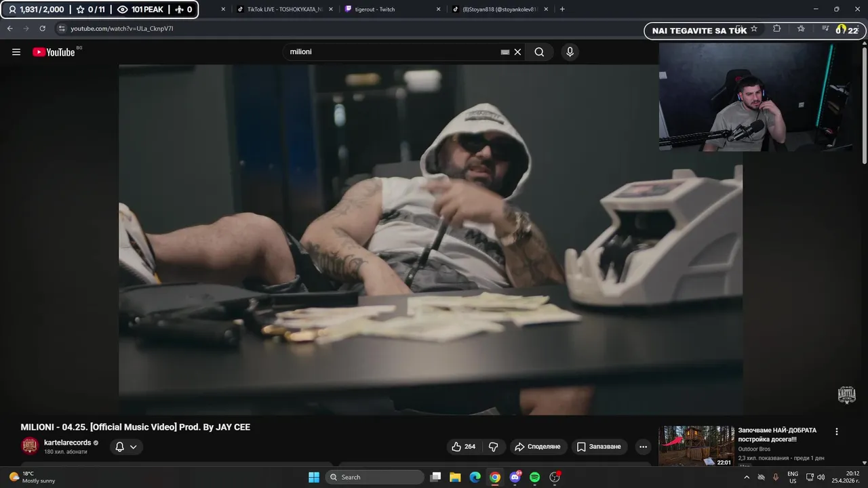This screenshot has width=868, height=488.
Task: Open notification bell dropdown for kartelarecords
Action: click(126, 447)
